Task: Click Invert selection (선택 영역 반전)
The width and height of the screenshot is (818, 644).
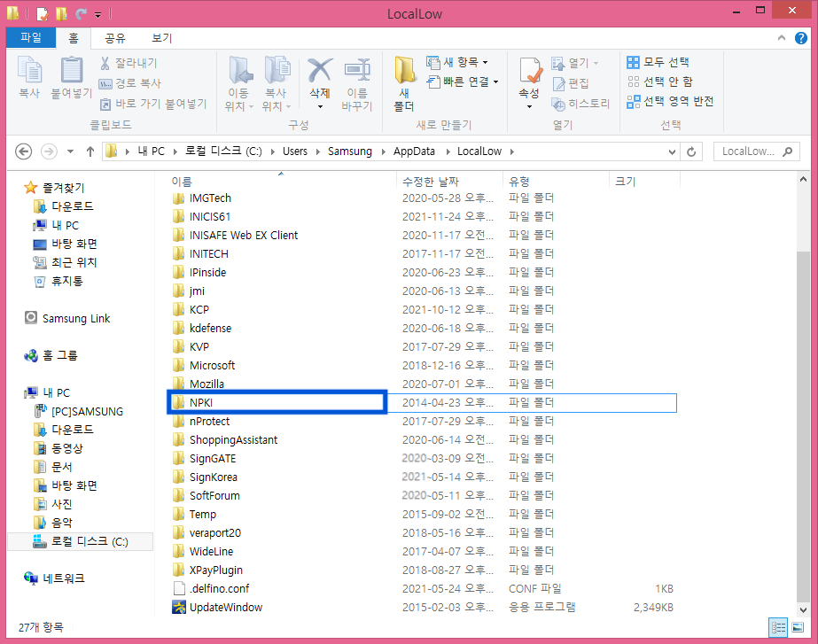Action: pyautogui.click(x=670, y=101)
